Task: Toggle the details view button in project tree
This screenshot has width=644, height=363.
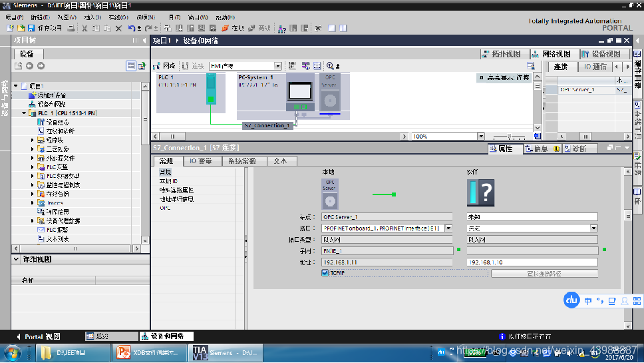Action: pyautogui.click(x=130, y=66)
